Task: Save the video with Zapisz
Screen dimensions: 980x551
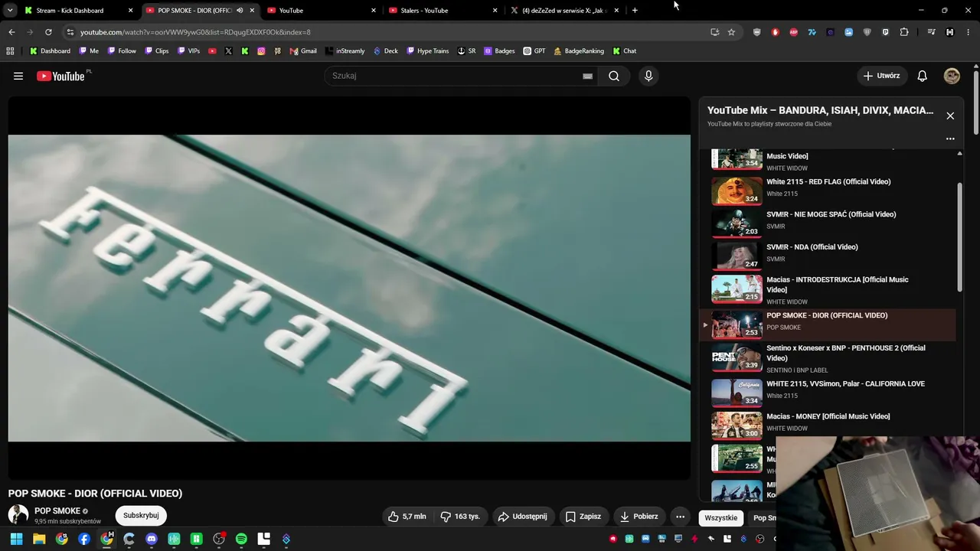Action: (x=583, y=517)
